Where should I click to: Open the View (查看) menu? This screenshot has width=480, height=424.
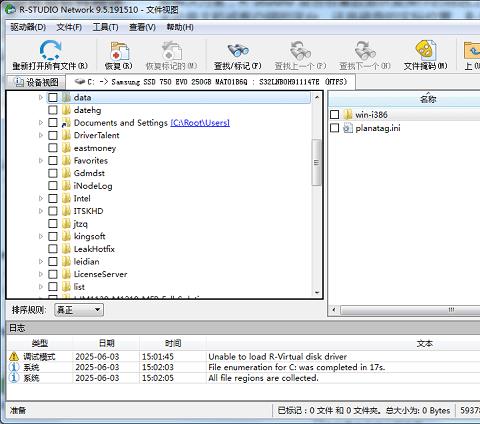point(142,27)
